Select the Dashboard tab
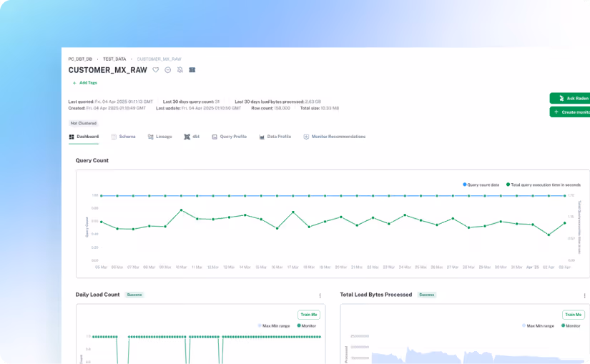 84,137
